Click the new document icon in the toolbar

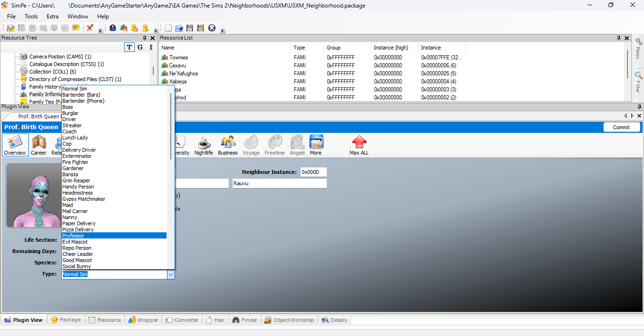point(168,28)
